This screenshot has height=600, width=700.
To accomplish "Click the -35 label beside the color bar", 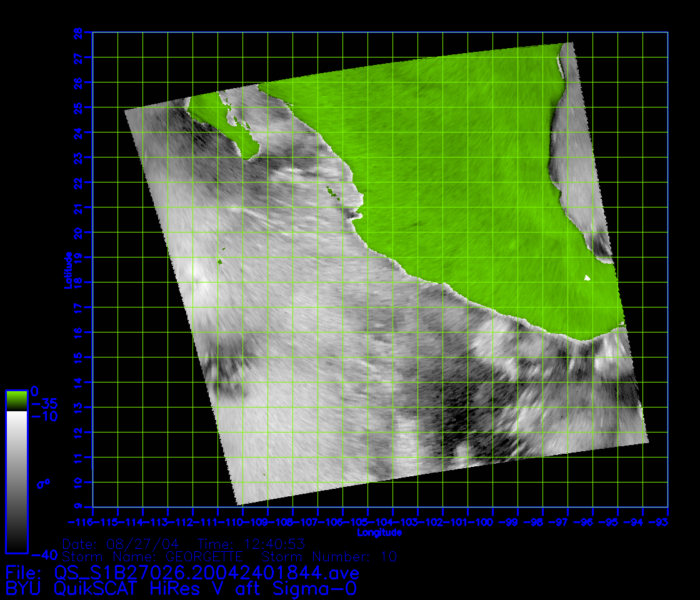I will [x=44, y=404].
